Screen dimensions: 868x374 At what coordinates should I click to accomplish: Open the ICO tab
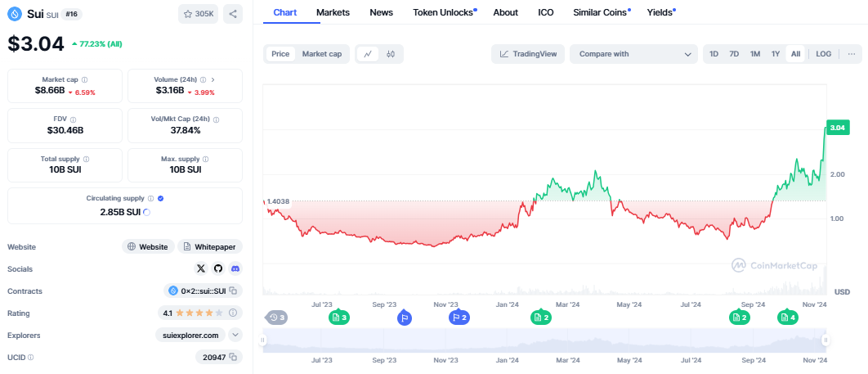tap(546, 12)
